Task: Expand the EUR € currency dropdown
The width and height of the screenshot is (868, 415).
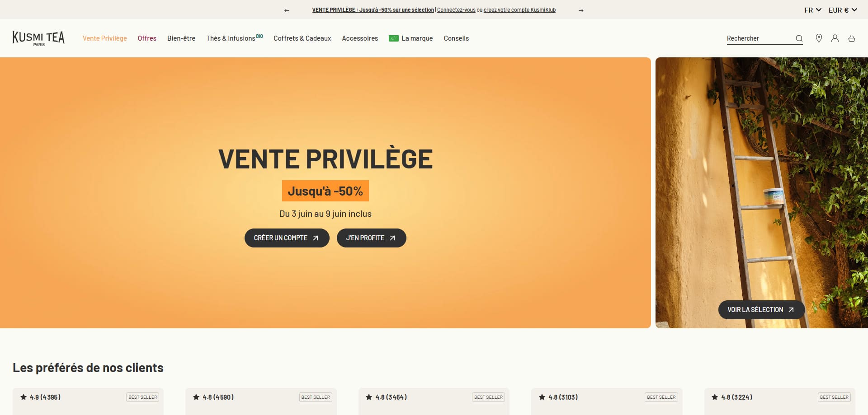Action: point(843,10)
